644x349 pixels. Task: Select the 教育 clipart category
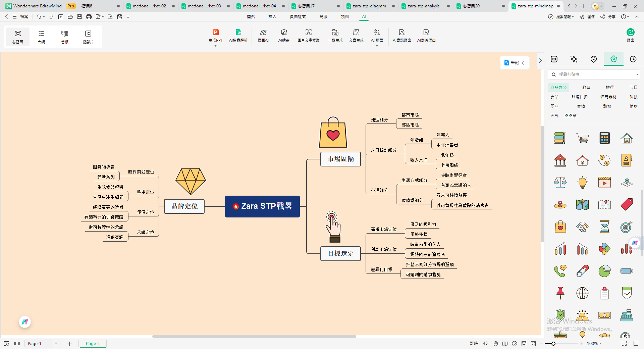[x=586, y=87]
